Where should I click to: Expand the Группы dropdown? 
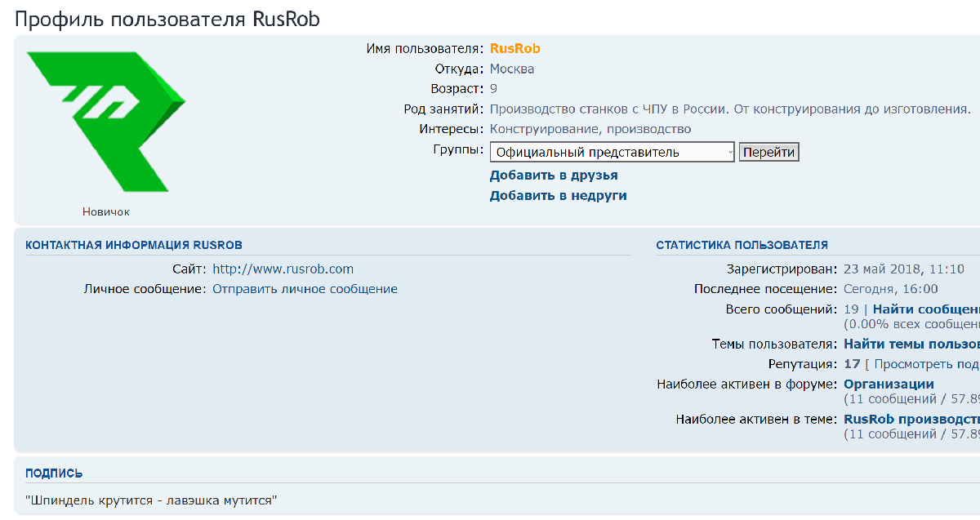[612, 152]
